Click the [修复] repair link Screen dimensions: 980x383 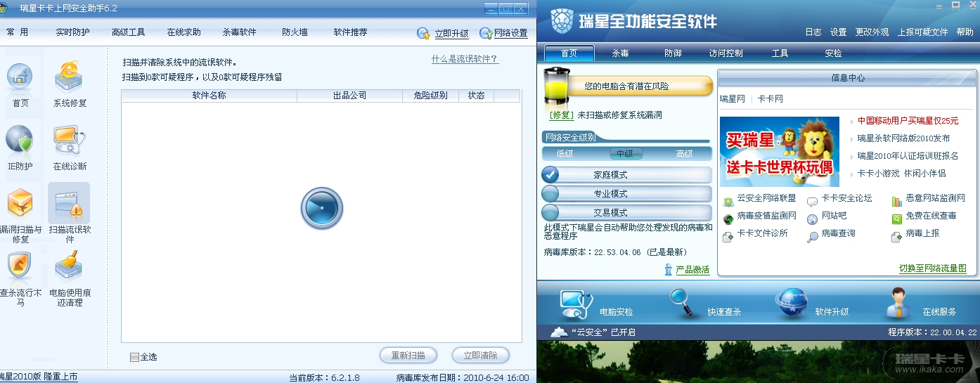tap(562, 115)
